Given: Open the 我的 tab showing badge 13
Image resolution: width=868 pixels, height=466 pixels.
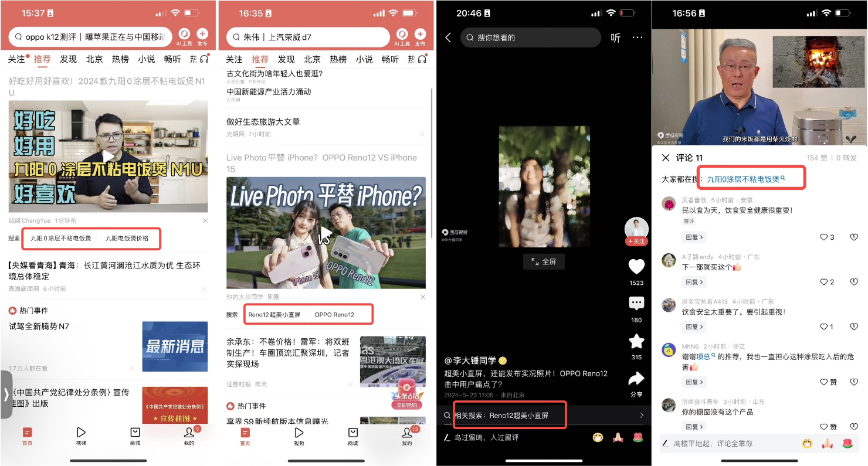Looking at the screenshot, I should tap(407, 436).
